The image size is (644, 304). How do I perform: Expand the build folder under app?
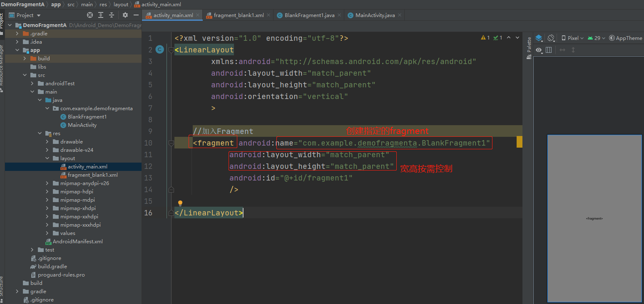[25, 58]
